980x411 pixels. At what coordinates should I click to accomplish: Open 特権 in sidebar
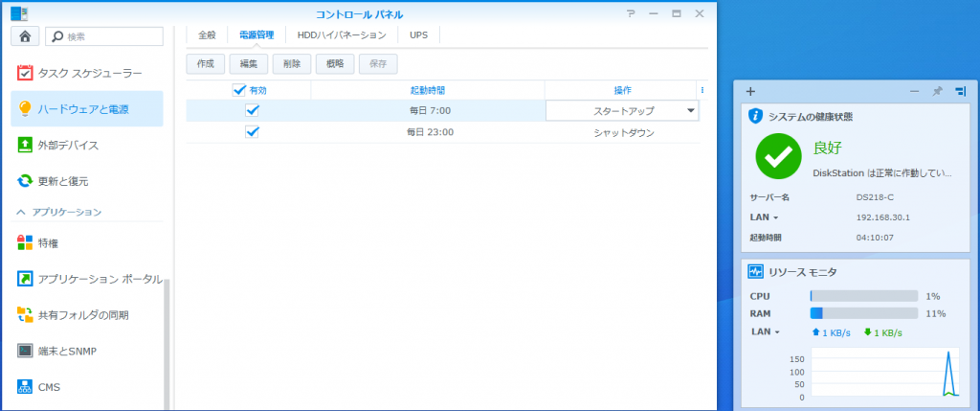tap(87, 242)
